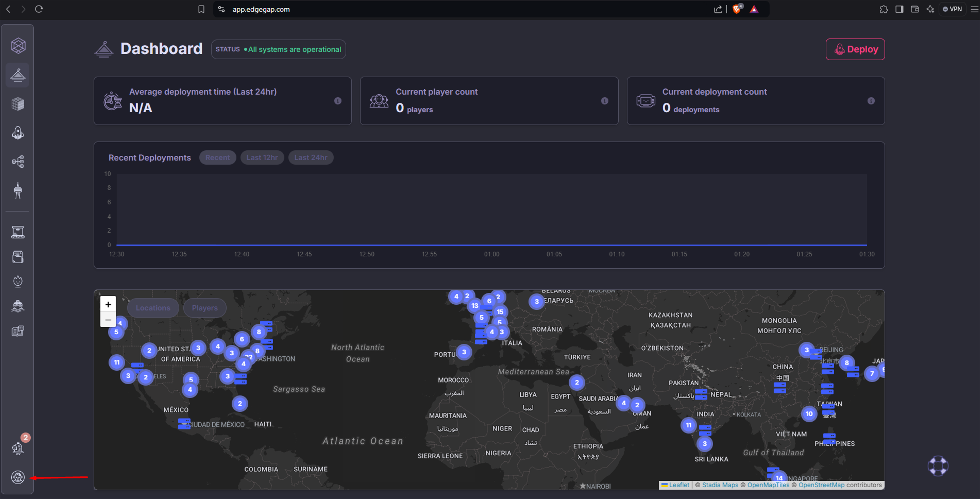Image resolution: width=980 pixels, height=499 pixels.
Task: Click the Current deployment count console icon
Action: 646,101
